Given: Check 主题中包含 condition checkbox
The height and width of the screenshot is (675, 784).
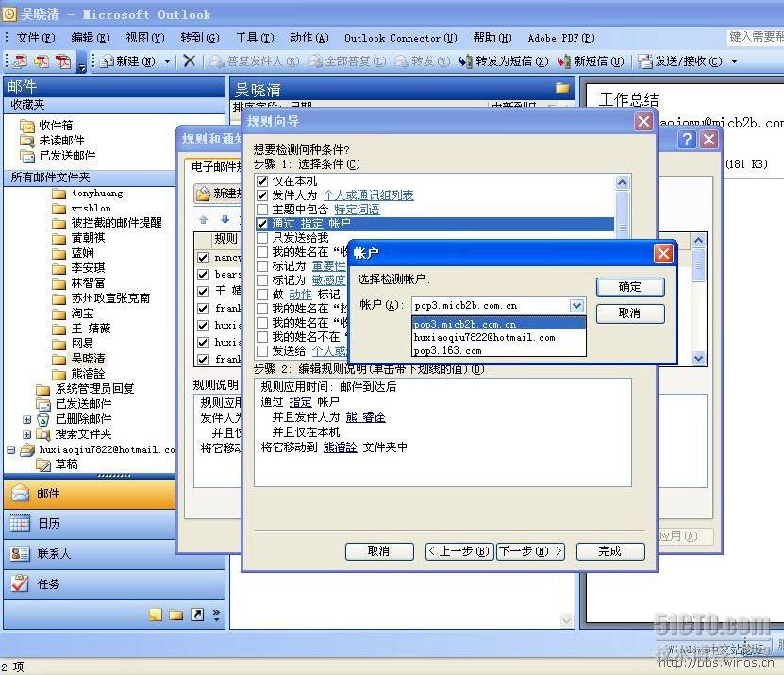Looking at the screenshot, I should coord(262,209).
